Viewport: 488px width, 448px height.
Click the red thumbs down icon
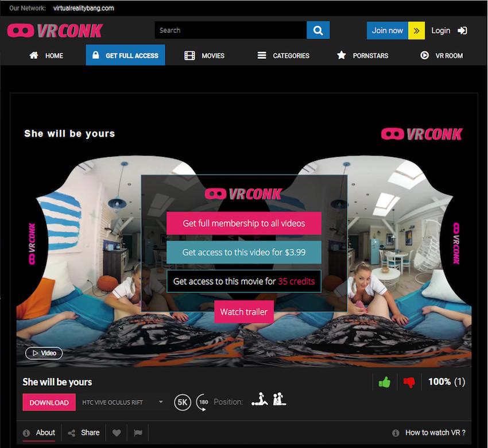coord(409,382)
